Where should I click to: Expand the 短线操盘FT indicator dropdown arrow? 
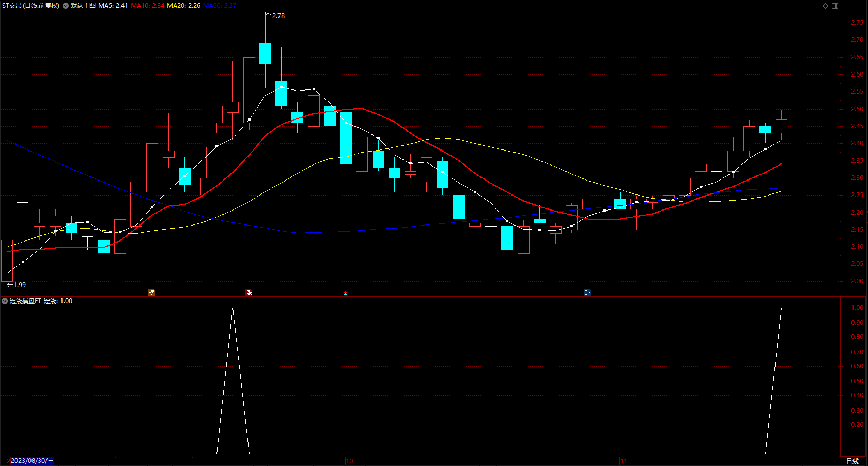click(x=5, y=301)
